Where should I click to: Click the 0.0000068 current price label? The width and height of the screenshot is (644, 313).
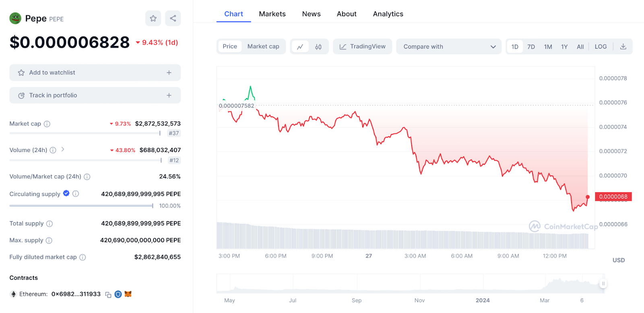click(613, 197)
